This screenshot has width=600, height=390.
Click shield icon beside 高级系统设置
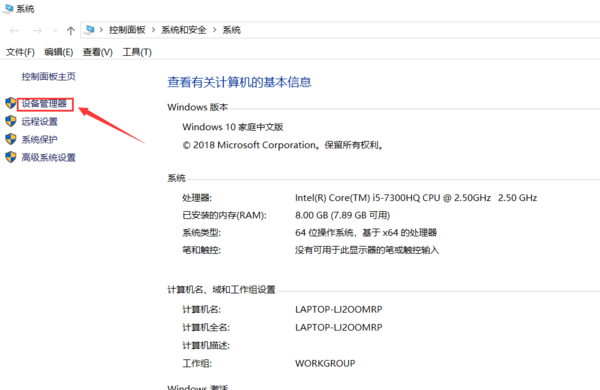tap(11, 157)
